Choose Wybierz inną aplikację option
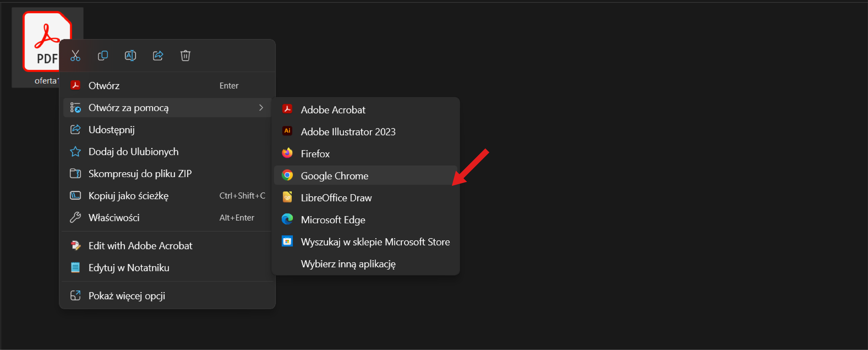 pos(348,264)
